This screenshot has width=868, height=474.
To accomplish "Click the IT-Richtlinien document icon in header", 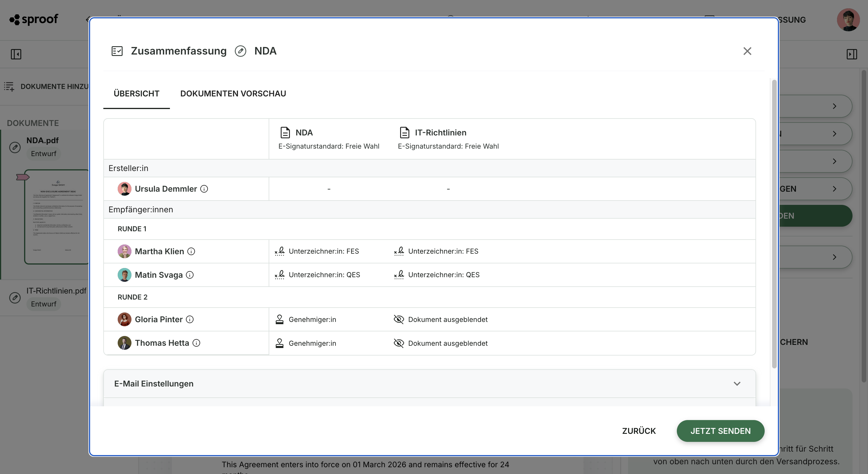I will [x=404, y=133].
